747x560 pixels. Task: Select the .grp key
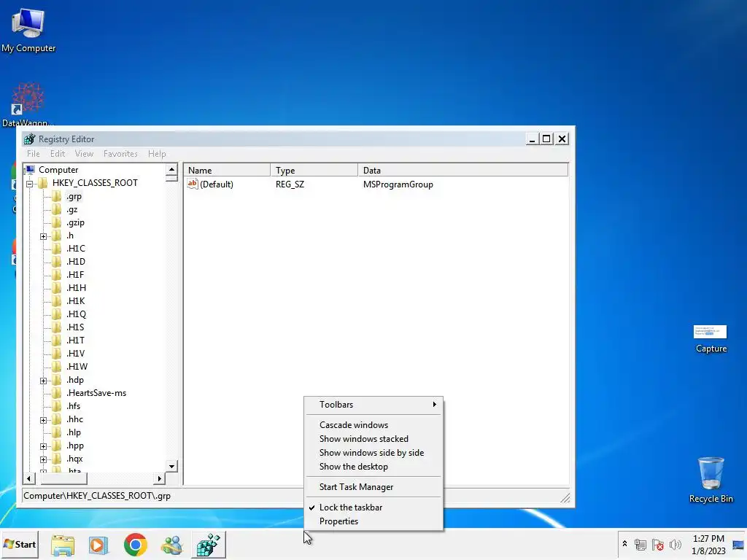74,196
